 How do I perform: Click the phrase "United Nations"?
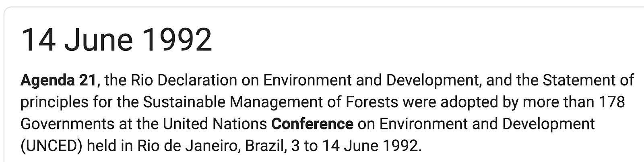pyautogui.click(x=215, y=124)
